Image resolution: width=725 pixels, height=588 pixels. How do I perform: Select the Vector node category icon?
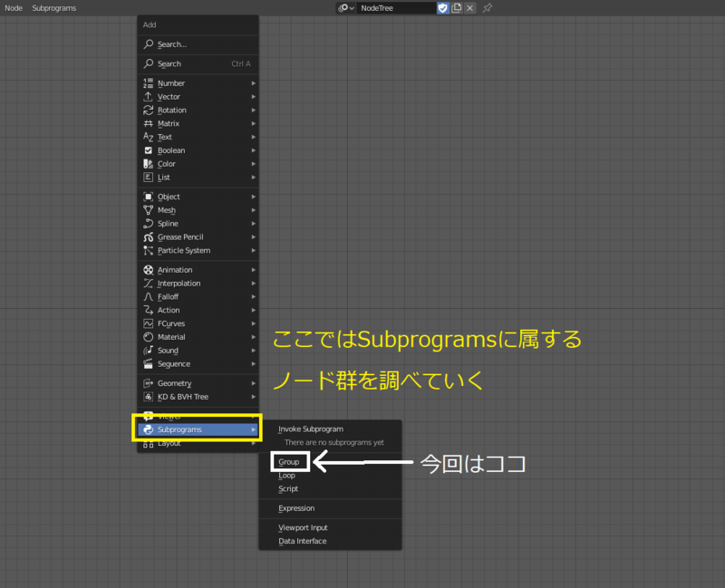click(x=149, y=96)
